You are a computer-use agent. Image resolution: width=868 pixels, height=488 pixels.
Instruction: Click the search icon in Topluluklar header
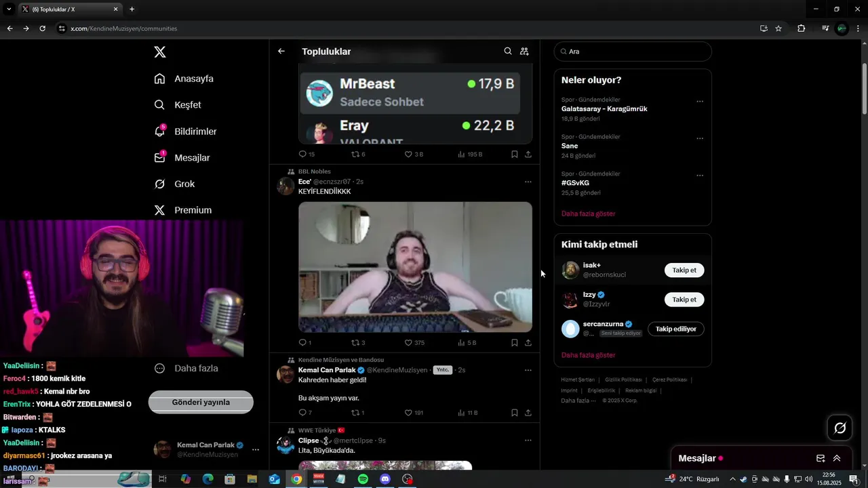click(x=508, y=52)
